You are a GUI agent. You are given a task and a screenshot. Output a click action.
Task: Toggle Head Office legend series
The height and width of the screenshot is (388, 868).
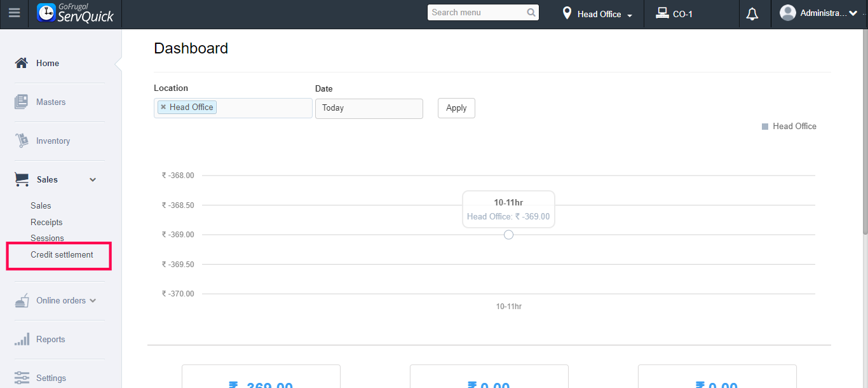click(x=789, y=127)
